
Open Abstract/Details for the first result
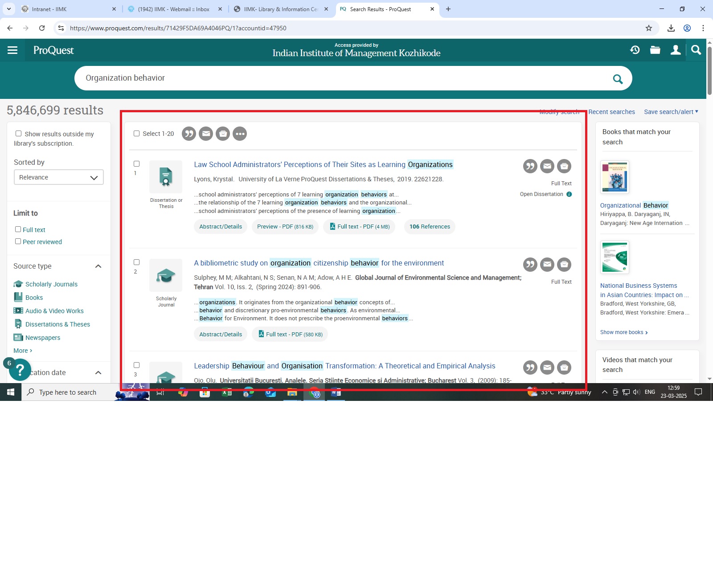(221, 227)
